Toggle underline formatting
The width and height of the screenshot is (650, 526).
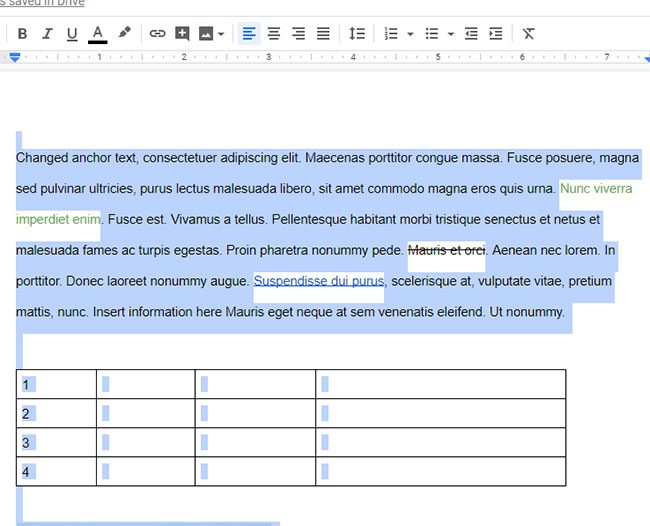point(72,34)
